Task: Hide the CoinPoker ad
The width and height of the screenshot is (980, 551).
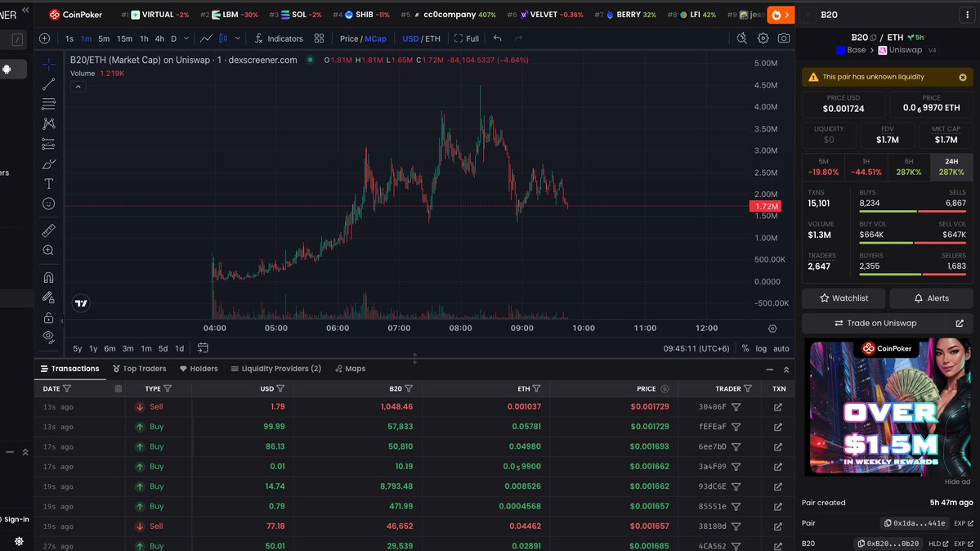Action: (x=957, y=482)
